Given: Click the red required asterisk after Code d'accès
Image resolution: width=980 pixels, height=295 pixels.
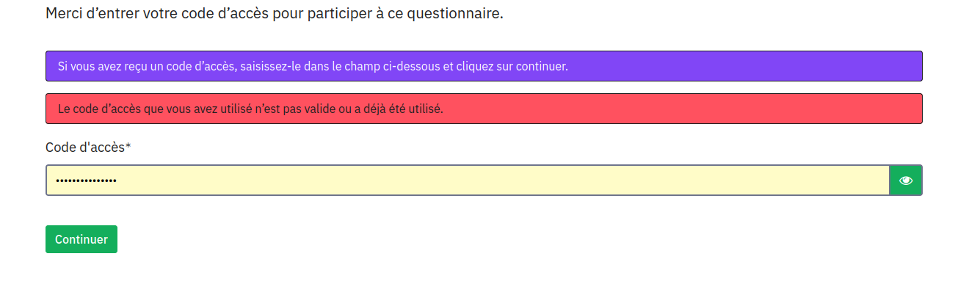Looking at the screenshot, I should click(128, 147).
